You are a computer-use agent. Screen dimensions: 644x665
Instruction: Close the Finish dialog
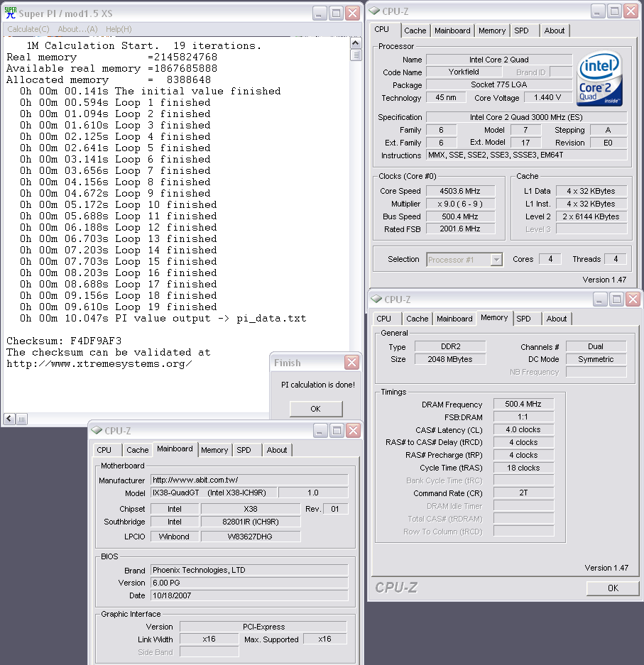point(351,363)
